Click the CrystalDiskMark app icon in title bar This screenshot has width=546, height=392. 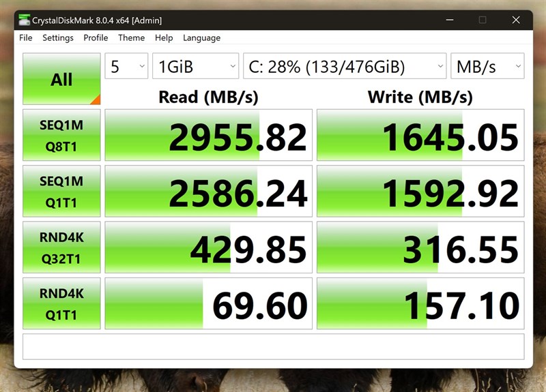click(24, 20)
